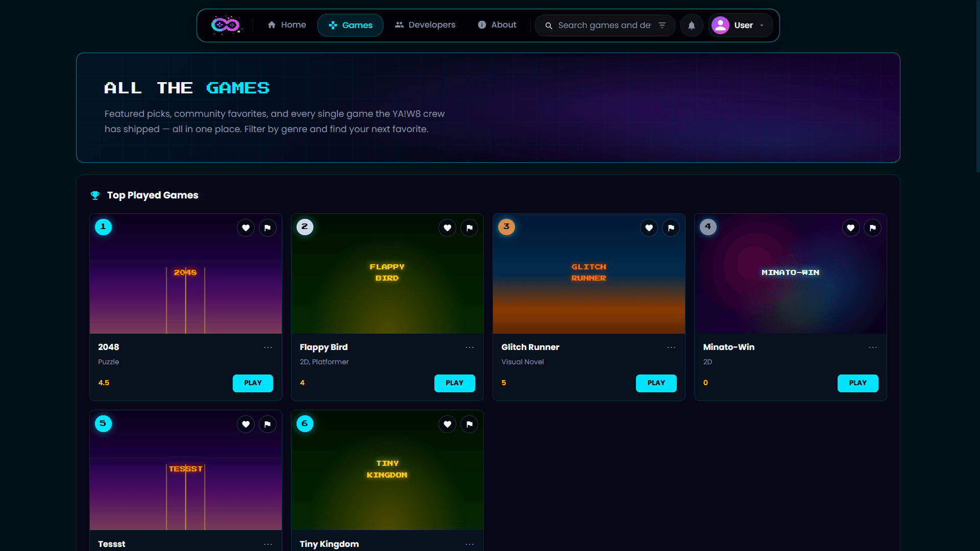The width and height of the screenshot is (980, 551).
Task: Open the notifications bell
Action: click(x=692, y=26)
